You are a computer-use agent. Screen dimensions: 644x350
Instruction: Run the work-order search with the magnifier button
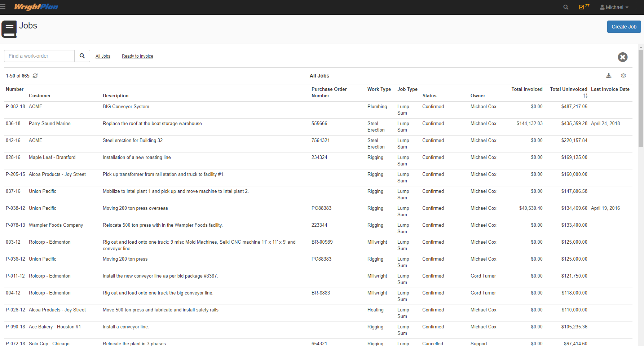click(x=82, y=56)
